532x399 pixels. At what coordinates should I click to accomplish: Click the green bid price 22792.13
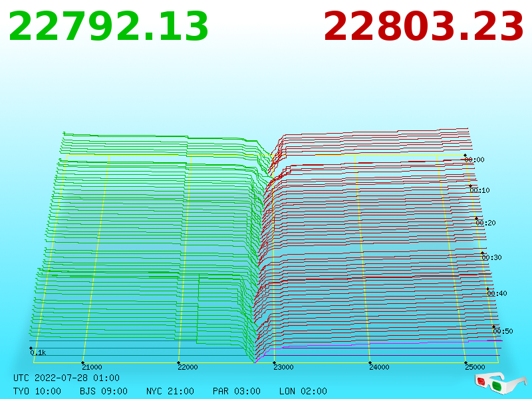(x=108, y=27)
